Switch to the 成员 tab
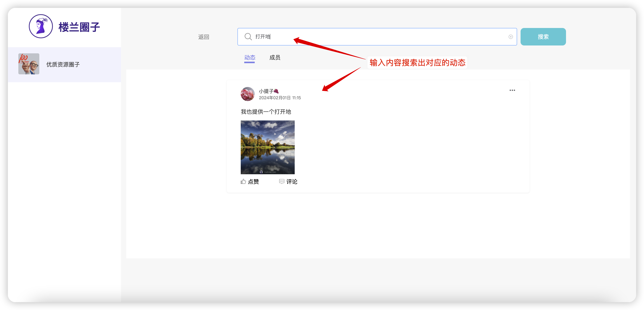Image resolution: width=644 pixels, height=310 pixels. pyautogui.click(x=275, y=58)
